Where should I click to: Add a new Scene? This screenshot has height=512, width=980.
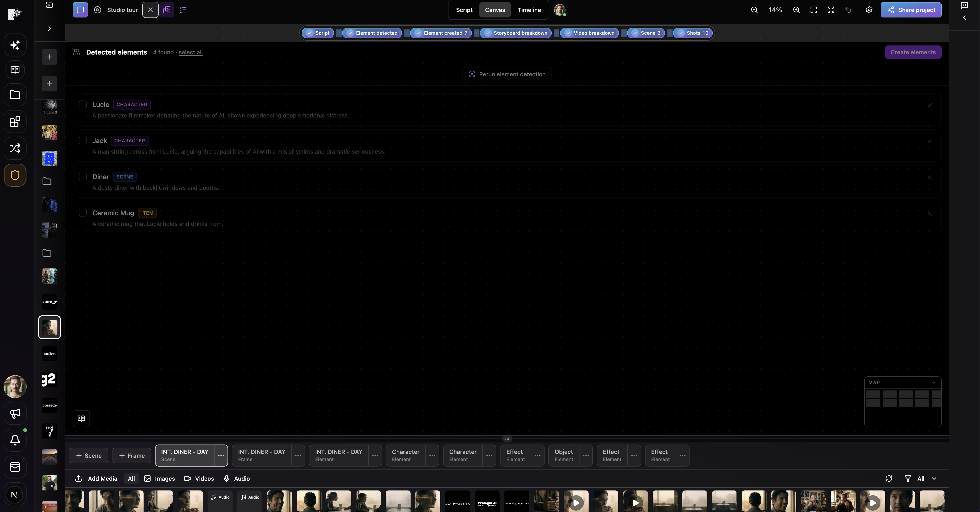88,455
